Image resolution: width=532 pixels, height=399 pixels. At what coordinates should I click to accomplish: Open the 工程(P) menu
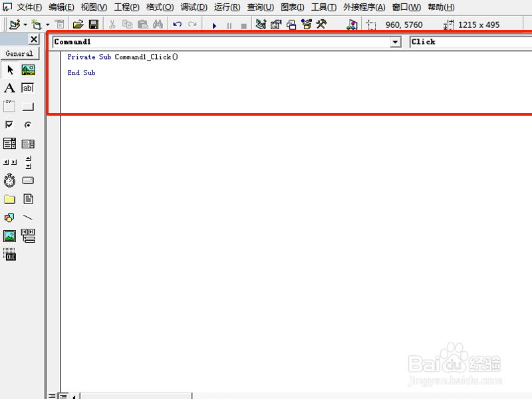coord(126,7)
